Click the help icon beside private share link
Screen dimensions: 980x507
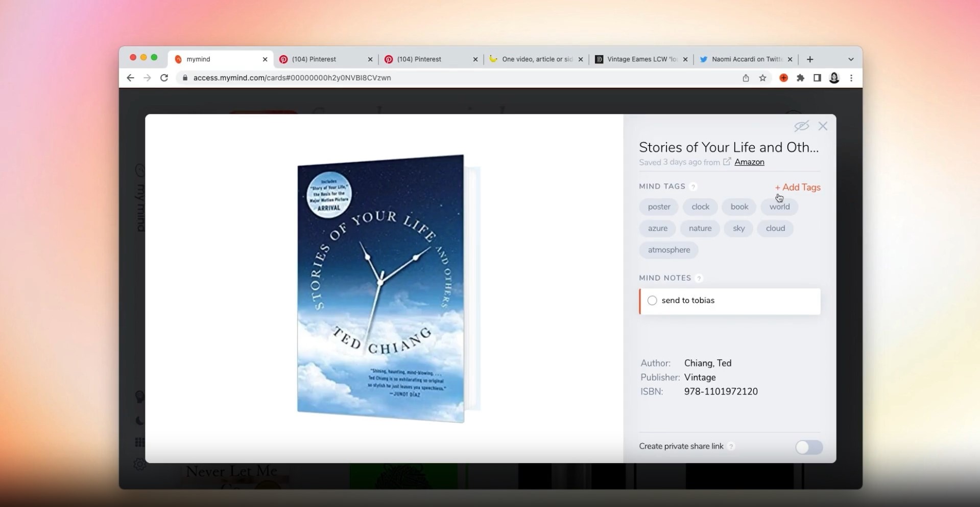(731, 446)
